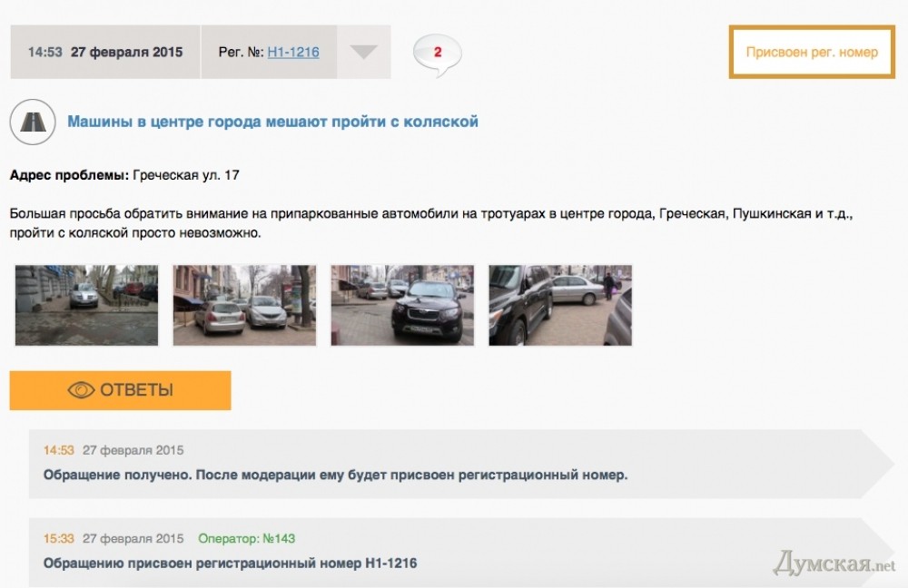
Task: Click the 'Оператор: №143' label
Action: (247, 539)
